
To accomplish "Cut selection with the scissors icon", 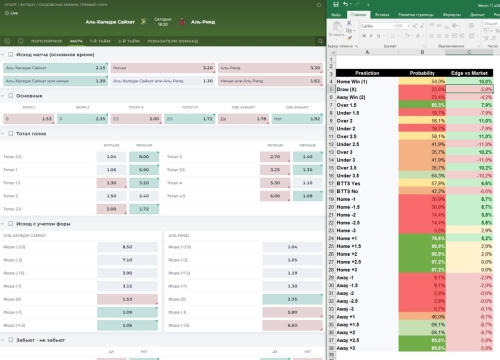I will point(349,23).
